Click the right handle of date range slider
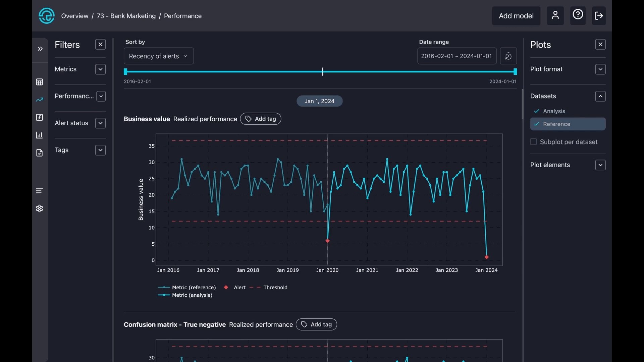 tap(515, 72)
